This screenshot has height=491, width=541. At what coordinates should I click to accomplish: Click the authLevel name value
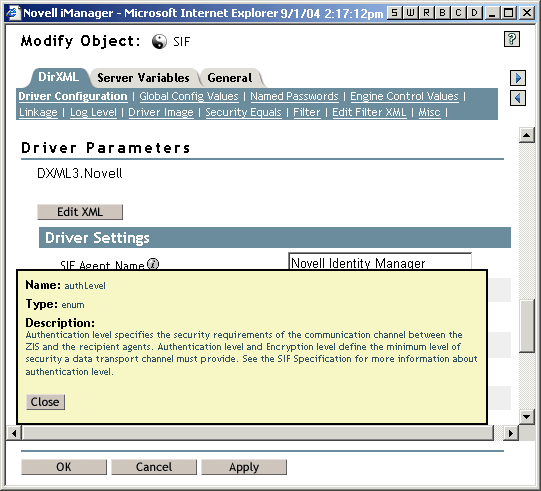pyautogui.click(x=85, y=286)
